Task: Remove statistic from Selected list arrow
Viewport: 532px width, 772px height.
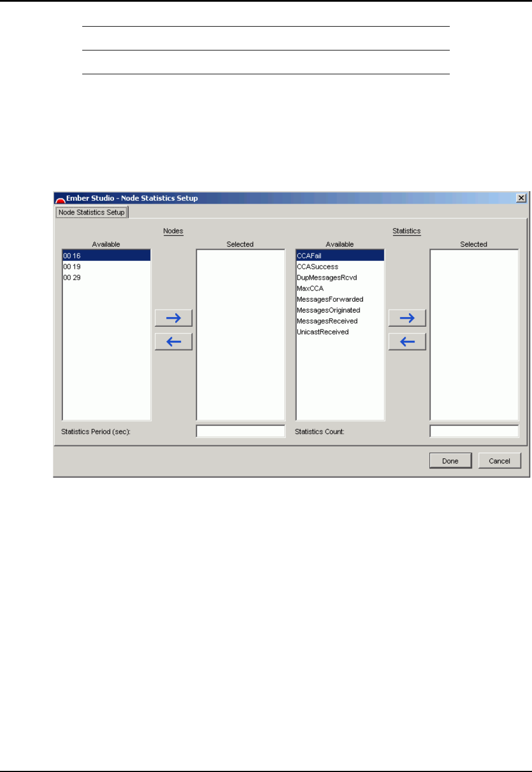Action: click(407, 342)
